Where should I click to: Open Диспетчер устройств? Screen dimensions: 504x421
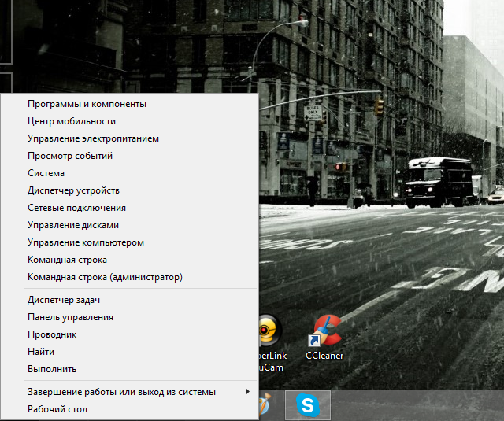point(73,190)
